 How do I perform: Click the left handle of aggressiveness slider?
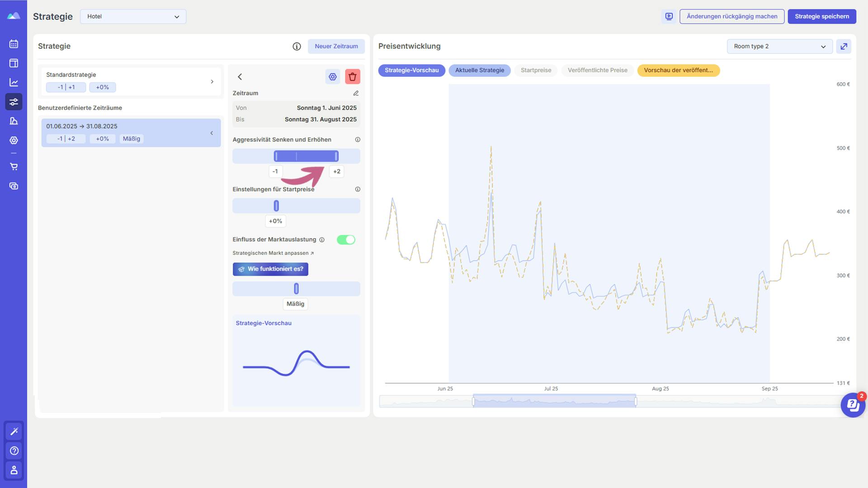276,156
